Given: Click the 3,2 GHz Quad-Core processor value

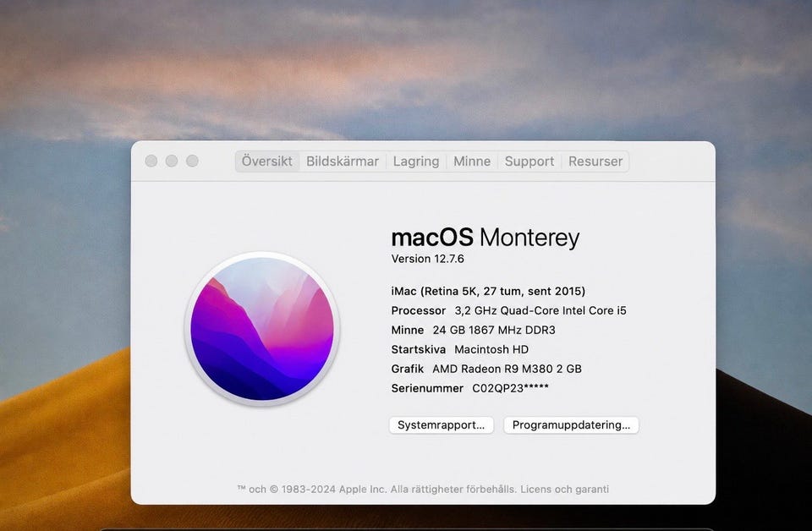Looking at the screenshot, I should tap(540, 310).
